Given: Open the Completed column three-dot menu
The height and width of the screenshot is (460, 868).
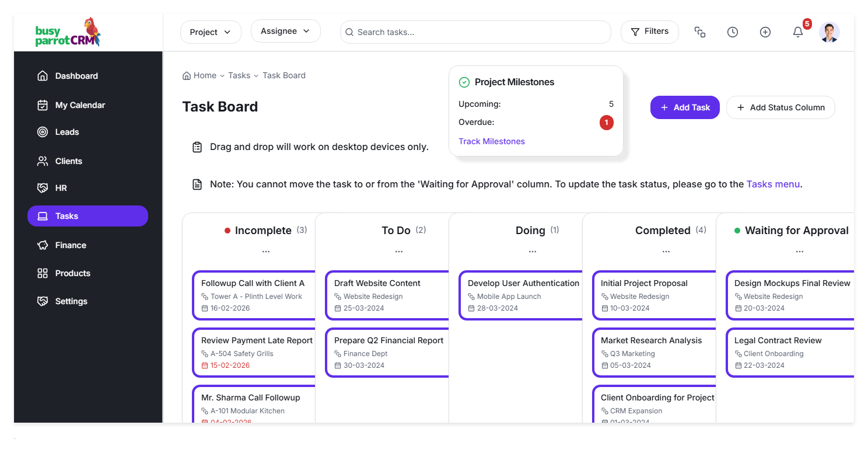Looking at the screenshot, I should [666, 252].
